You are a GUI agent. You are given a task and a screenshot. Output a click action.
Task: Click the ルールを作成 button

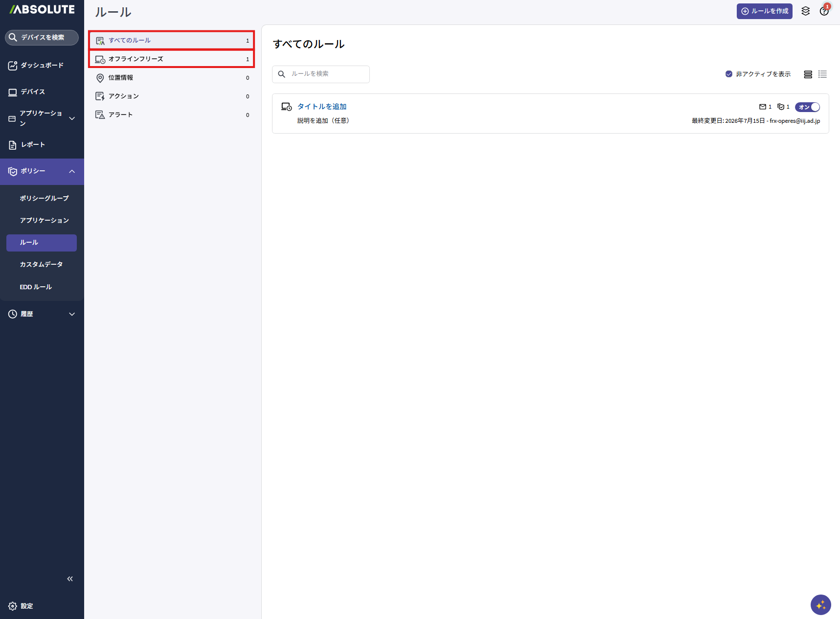[765, 11]
